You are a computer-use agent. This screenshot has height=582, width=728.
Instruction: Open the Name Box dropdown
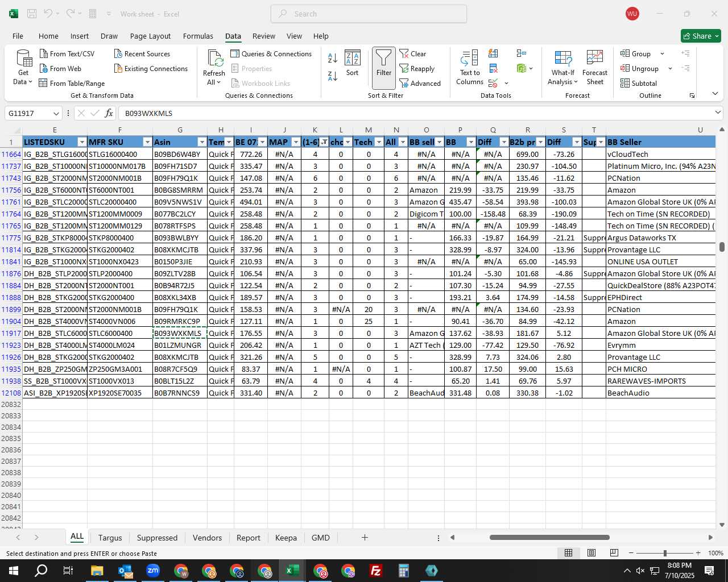point(56,113)
